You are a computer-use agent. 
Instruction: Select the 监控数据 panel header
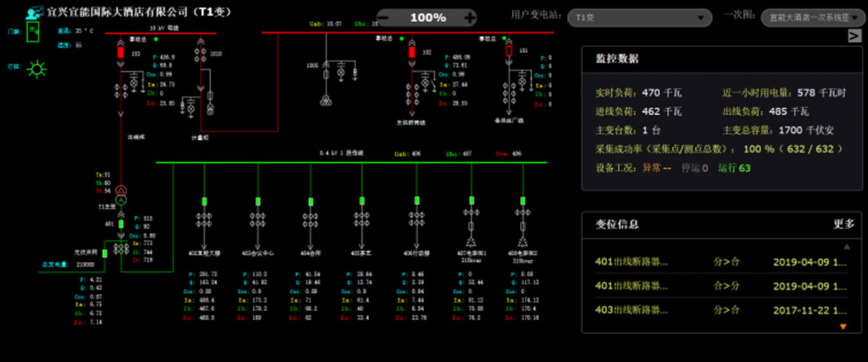[x=616, y=59]
